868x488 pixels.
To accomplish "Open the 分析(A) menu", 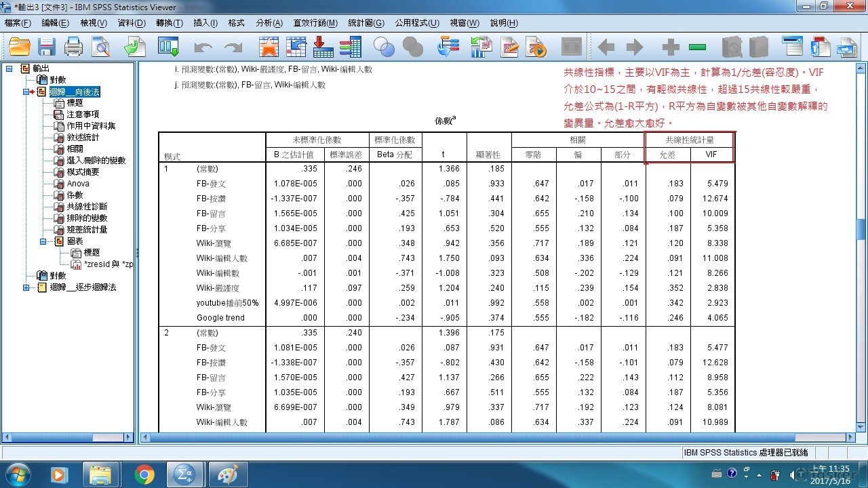I will (x=269, y=23).
